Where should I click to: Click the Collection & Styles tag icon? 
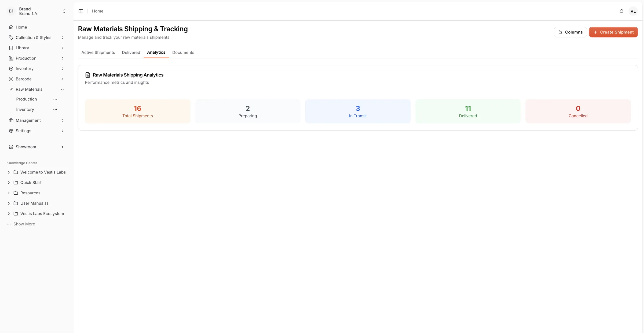click(11, 38)
